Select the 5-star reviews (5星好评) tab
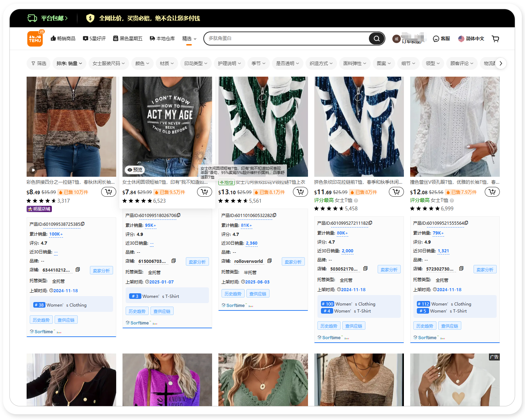This screenshot has height=420, width=525. coord(94,38)
